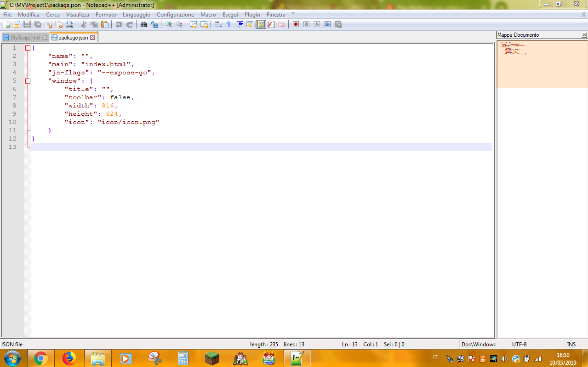Toggle the Document Map toolbar button
The image size is (588, 367).
(x=261, y=24)
